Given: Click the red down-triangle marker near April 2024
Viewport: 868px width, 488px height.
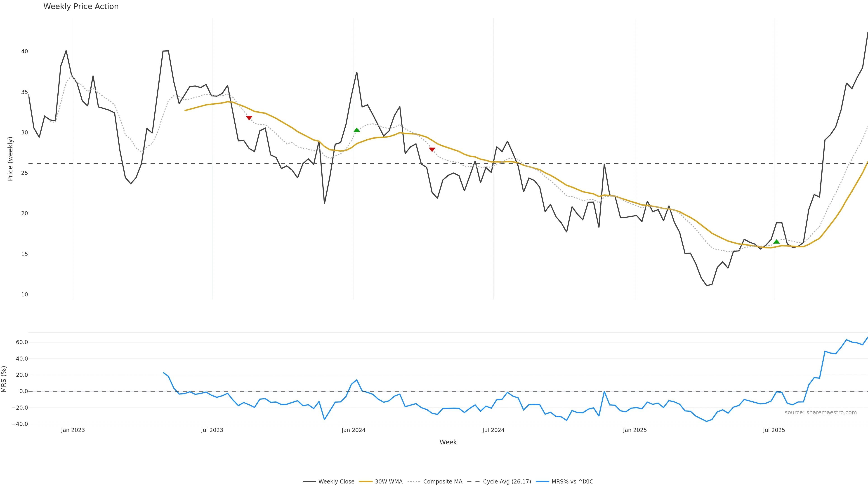Looking at the screenshot, I should pyautogui.click(x=432, y=150).
